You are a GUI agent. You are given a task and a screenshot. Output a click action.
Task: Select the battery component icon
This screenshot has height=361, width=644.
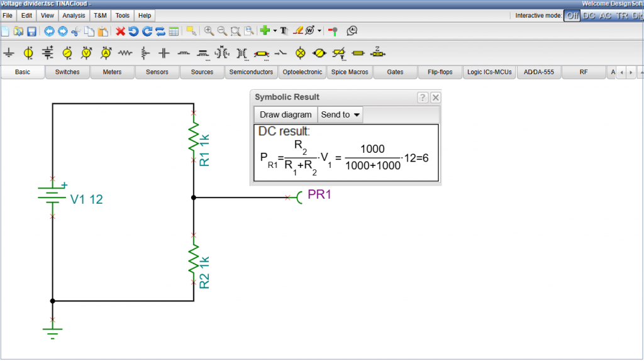48,53
